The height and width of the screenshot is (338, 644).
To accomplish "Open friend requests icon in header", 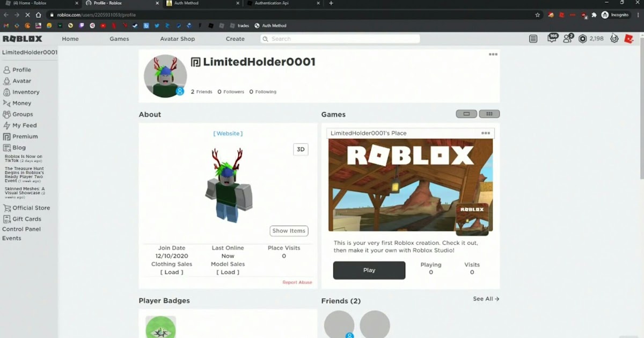I will [568, 38].
